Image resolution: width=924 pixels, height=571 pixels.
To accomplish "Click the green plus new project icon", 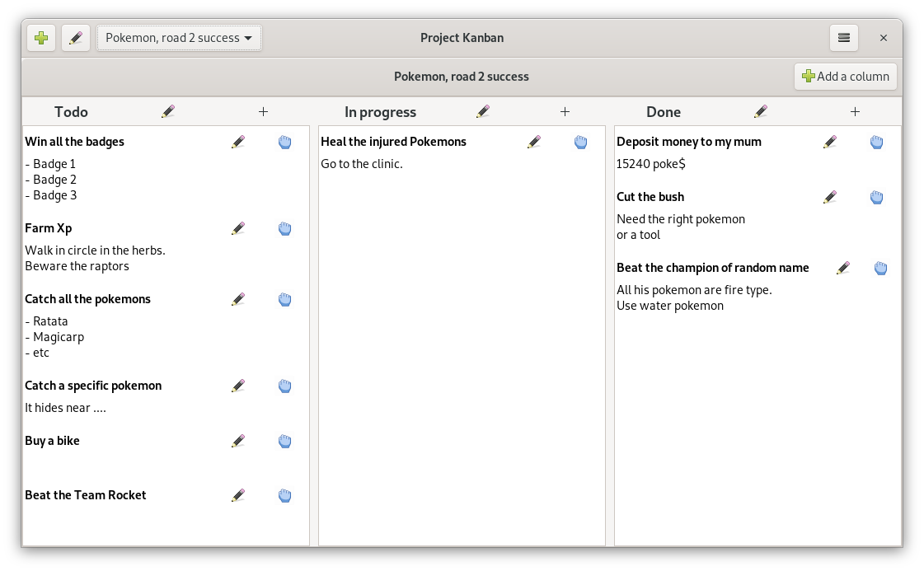I will click(x=41, y=38).
